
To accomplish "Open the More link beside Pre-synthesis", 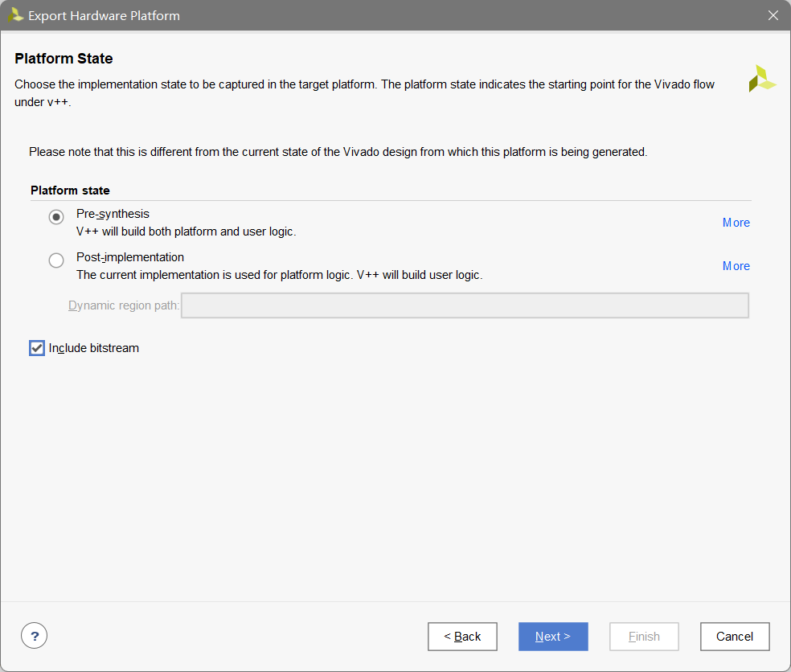I will point(736,223).
